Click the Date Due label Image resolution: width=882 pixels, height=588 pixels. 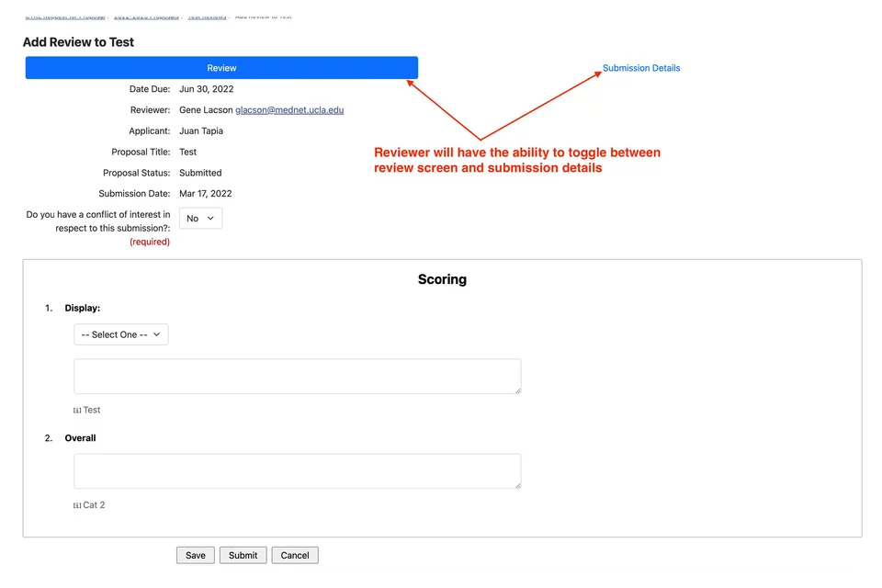(x=150, y=89)
